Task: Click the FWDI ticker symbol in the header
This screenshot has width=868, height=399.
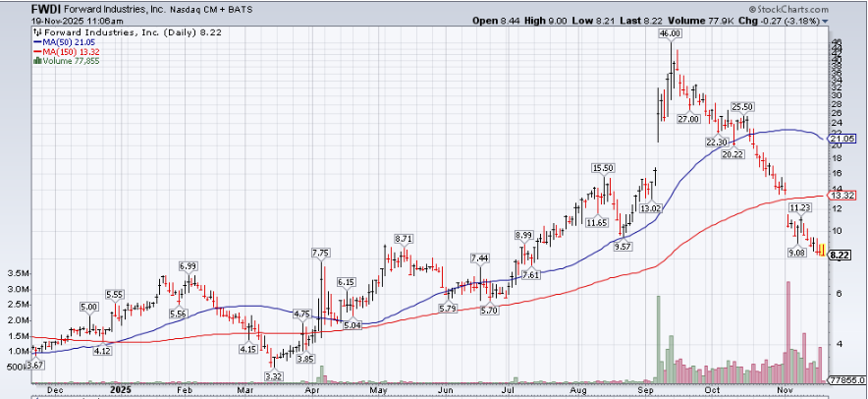Action: [47, 9]
